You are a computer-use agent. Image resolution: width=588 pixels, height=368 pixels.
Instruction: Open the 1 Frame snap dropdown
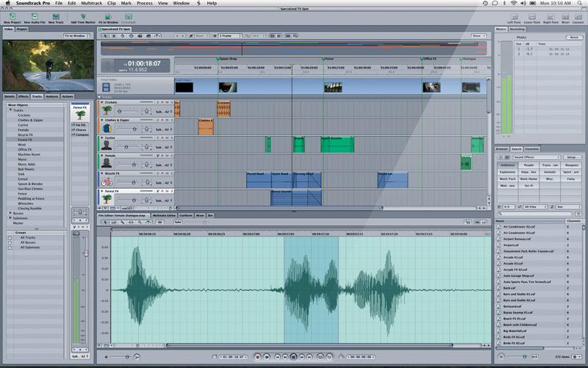(230, 36)
